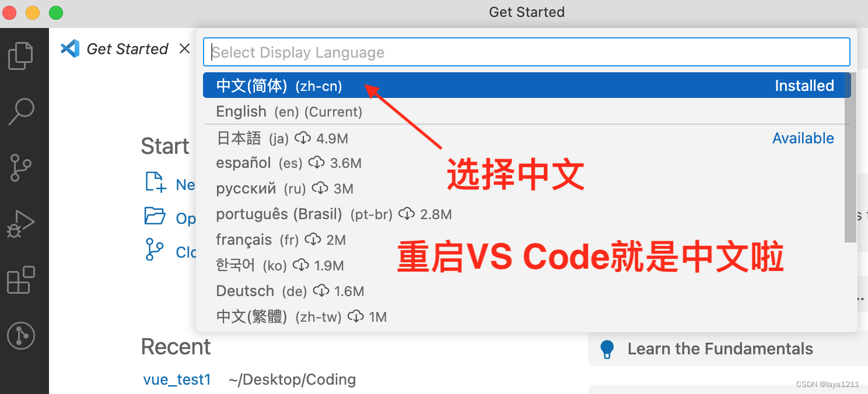
Task: Select English (en) (Current) language
Action: point(527,111)
